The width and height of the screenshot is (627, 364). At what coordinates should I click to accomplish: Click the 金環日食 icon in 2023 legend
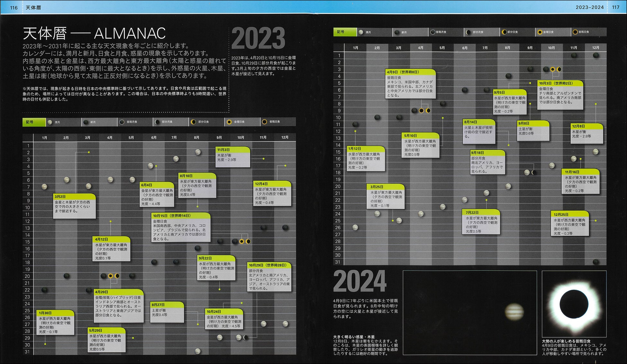229,122
